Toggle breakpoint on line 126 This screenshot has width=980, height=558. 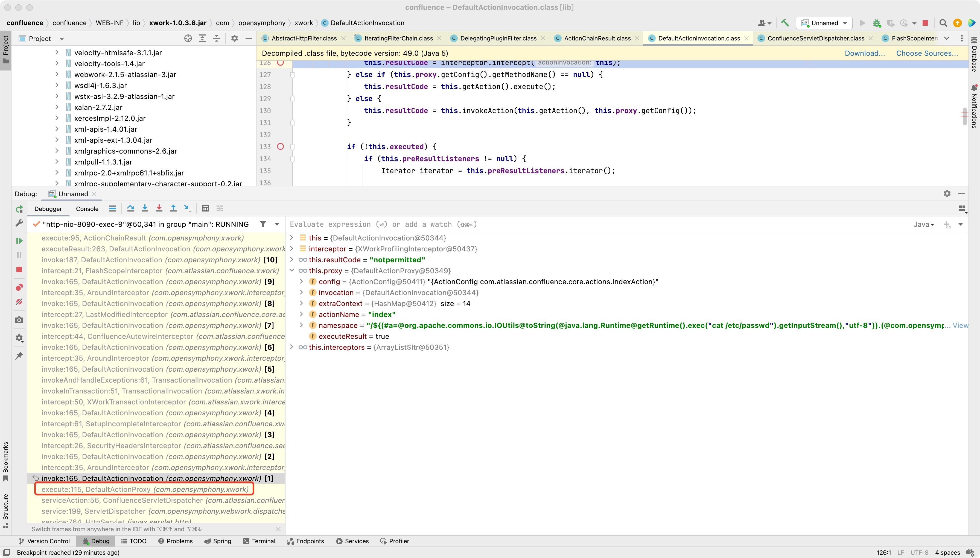281,63
